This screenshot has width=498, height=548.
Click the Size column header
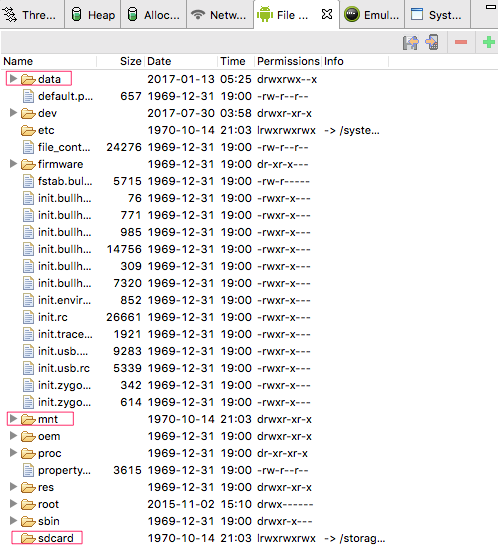pyautogui.click(x=120, y=61)
